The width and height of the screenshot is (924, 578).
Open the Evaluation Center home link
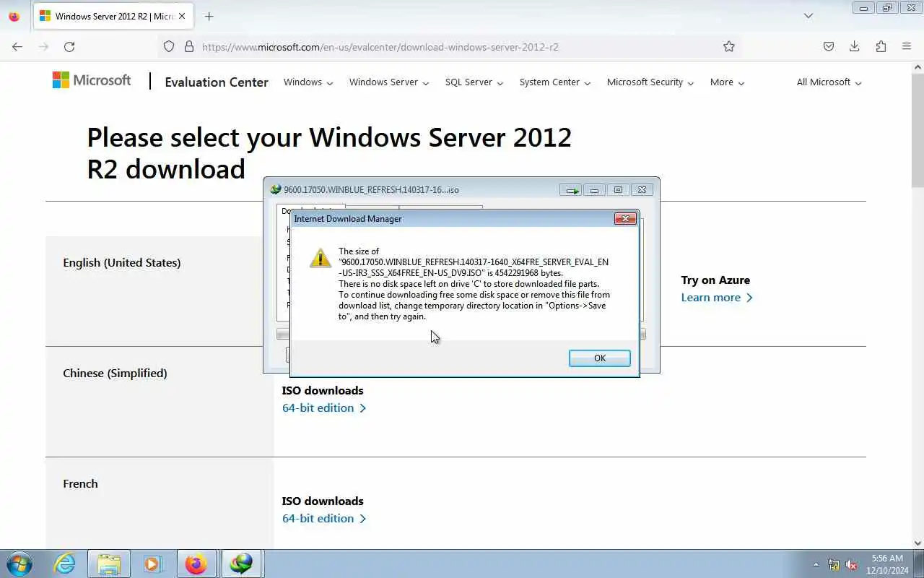[217, 82]
